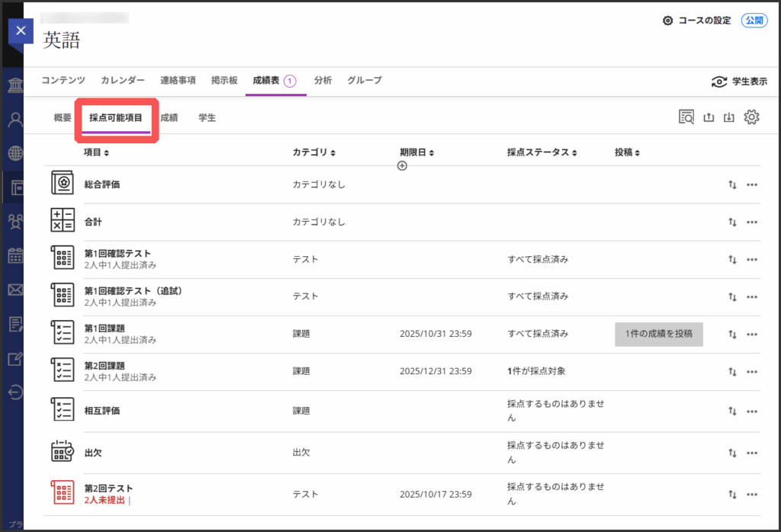
Task: Toggle the 公開 course visibility badge
Action: 754,21
